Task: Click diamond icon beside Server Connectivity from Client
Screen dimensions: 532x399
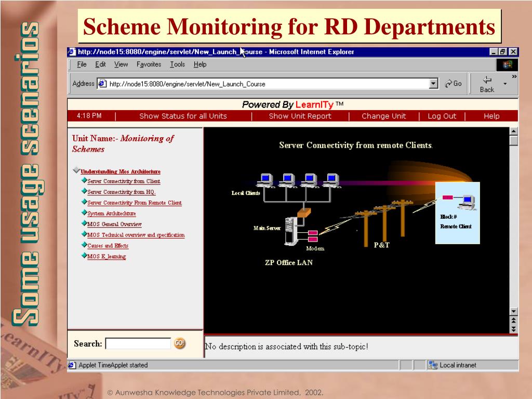Action: (84, 180)
